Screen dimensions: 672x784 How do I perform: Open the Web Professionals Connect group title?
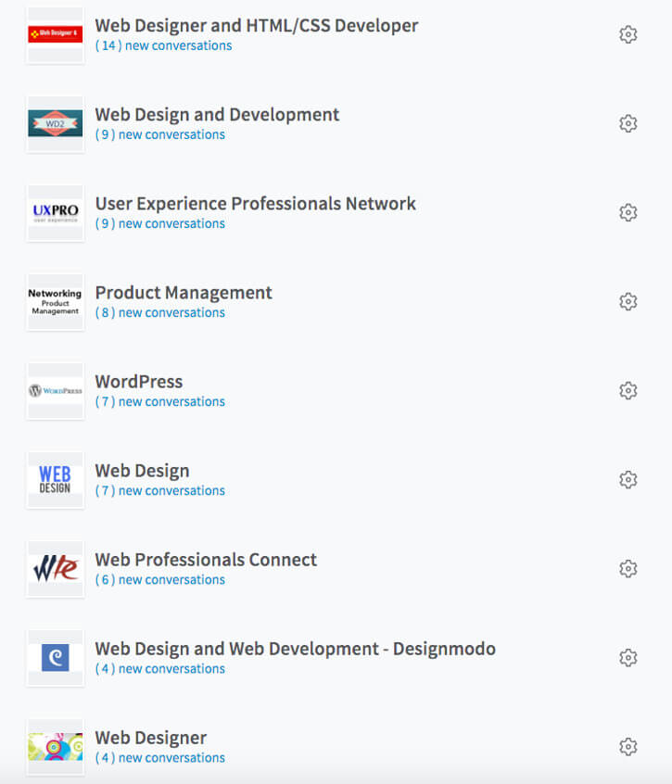pyautogui.click(x=206, y=560)
